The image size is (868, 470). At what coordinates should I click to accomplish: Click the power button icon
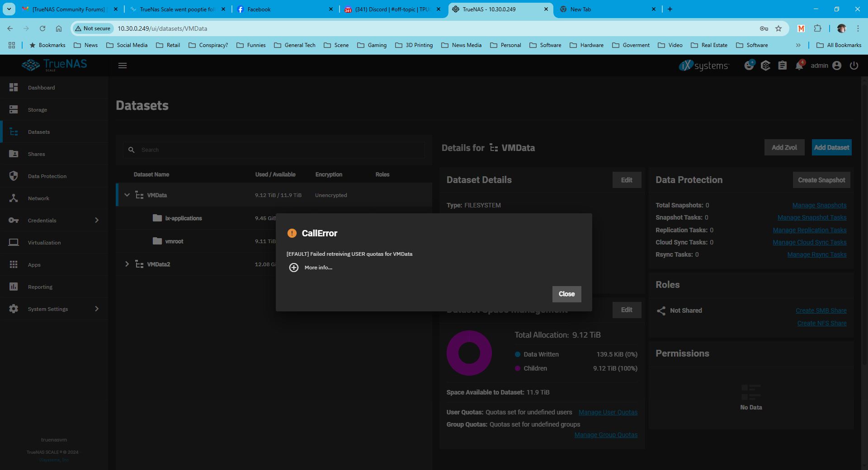tap(854, 66)
